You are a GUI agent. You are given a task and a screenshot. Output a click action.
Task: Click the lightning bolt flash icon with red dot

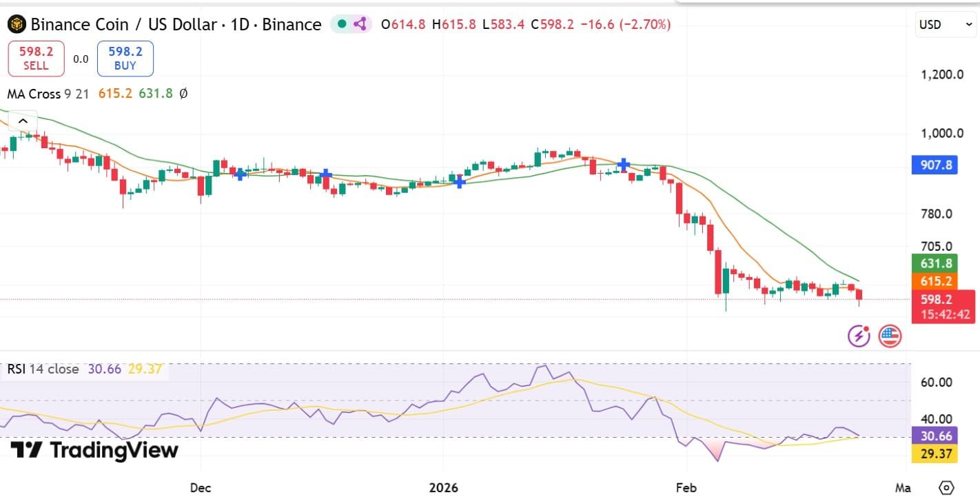click(x=857, y=336)
